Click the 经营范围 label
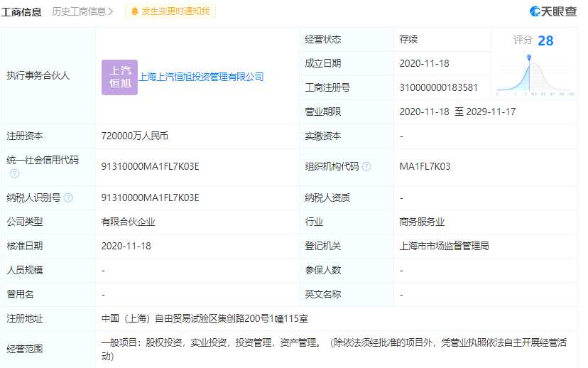588x368 pixels. point(24,349)
